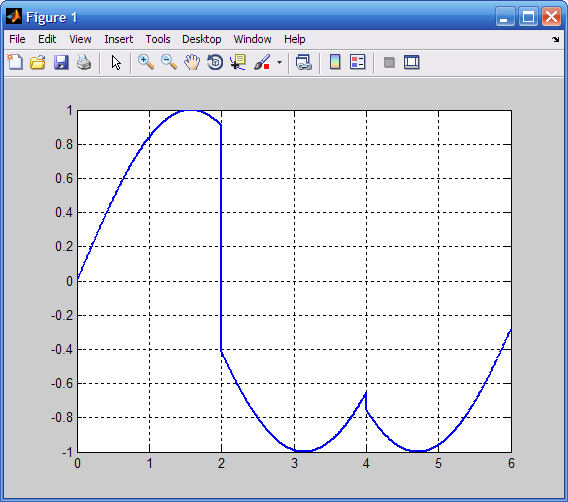Print the figure using the printer icon
The height and width of the screenshot is (502, 568).
[84, 62]
